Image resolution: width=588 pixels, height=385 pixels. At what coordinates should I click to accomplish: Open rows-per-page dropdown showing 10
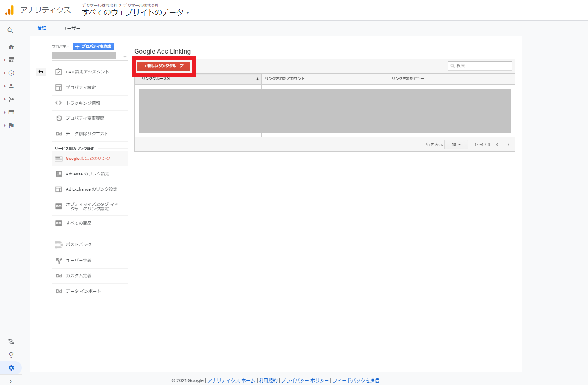coord(456,144)
